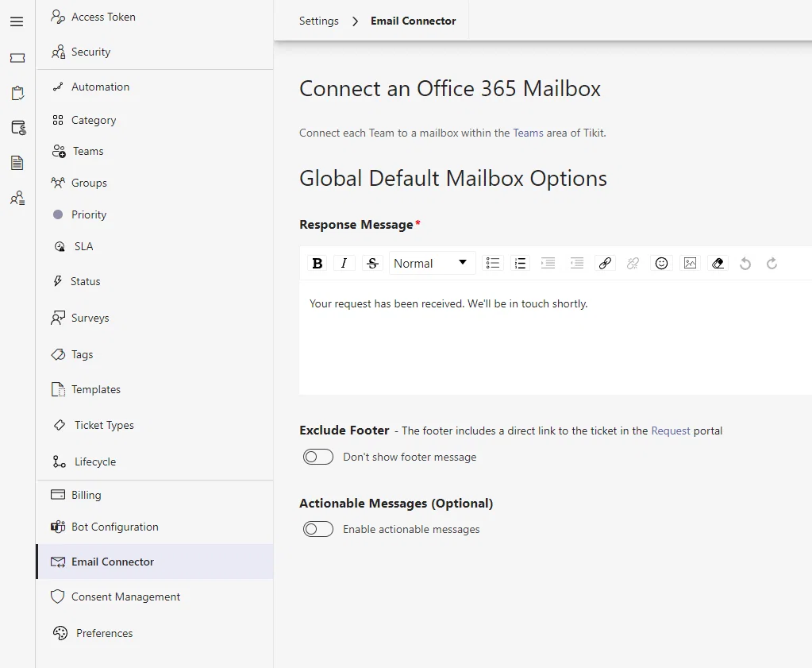Clear formatting with the eraser icon

718,263
